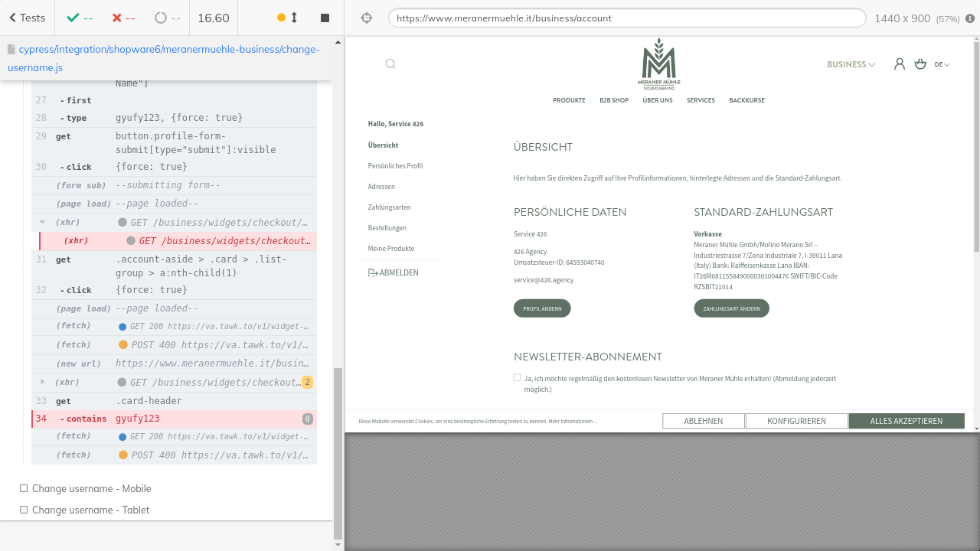Open the PRODUKTE menu item

click(569, 100)
